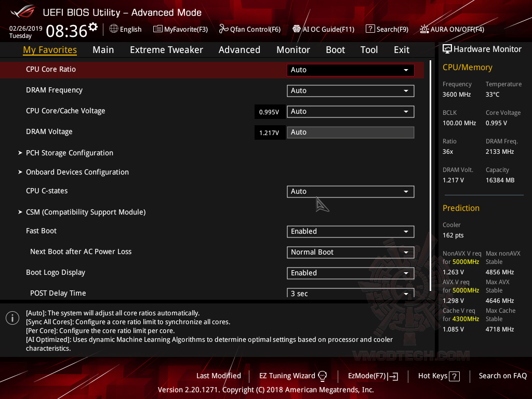
Task: Open the POST Delay Time dropdown
Action: (351, 293)
